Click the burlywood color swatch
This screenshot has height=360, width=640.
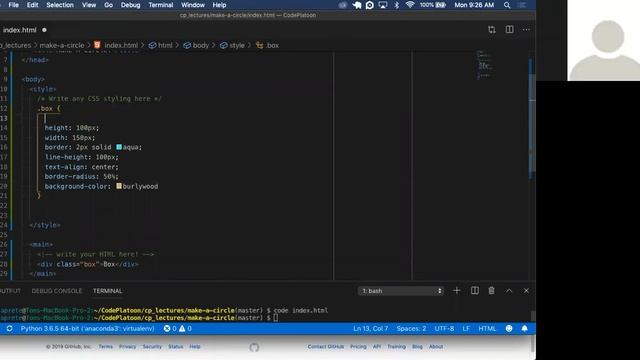[x=119, y=186]
